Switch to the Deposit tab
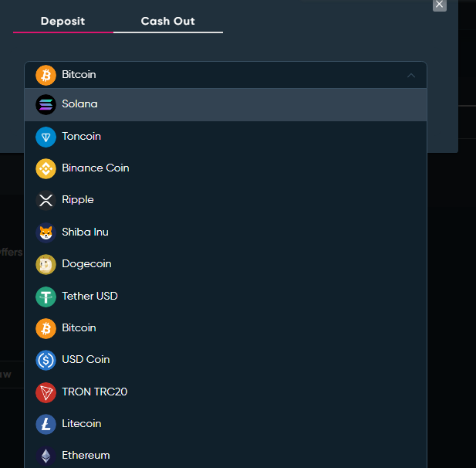Screen dimensions: 476x468 tap(62, 22)
